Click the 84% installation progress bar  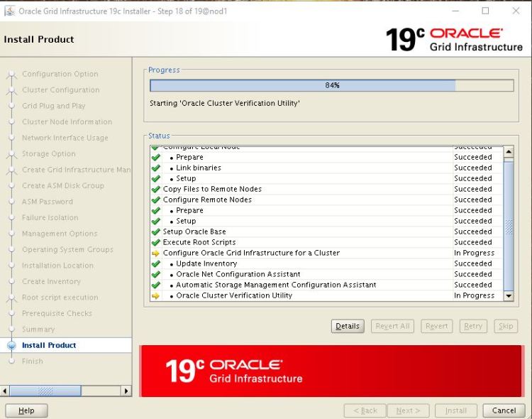point(331,85)
